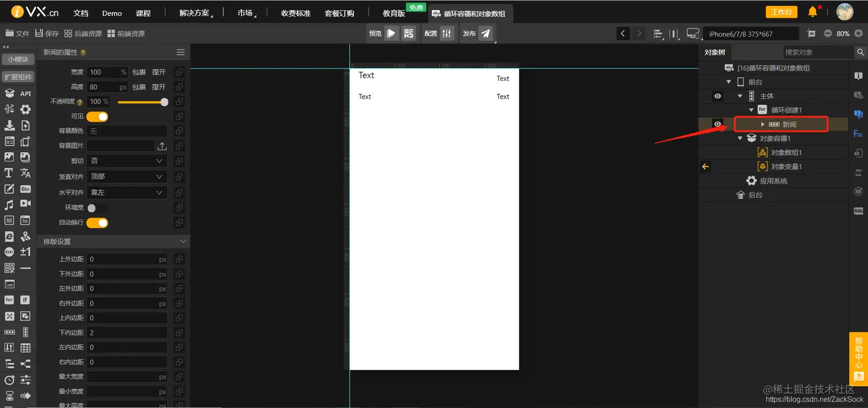Pick the map marker component icon
The height and width of the screenshot is (408, 868).
(25, 236)
